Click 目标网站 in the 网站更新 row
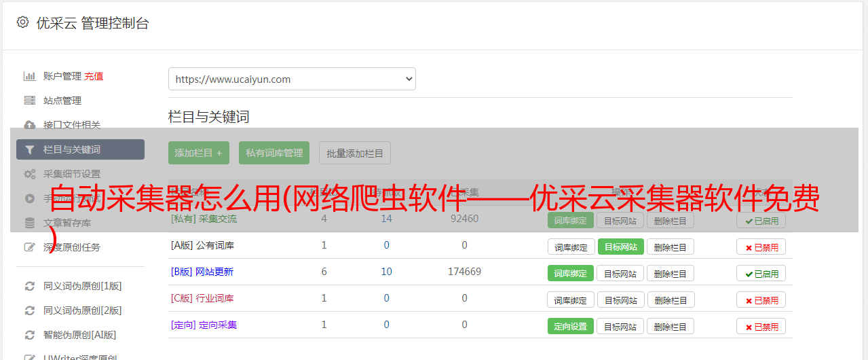The width and height of the screenshot is (868, 360). tap(620, 273)
